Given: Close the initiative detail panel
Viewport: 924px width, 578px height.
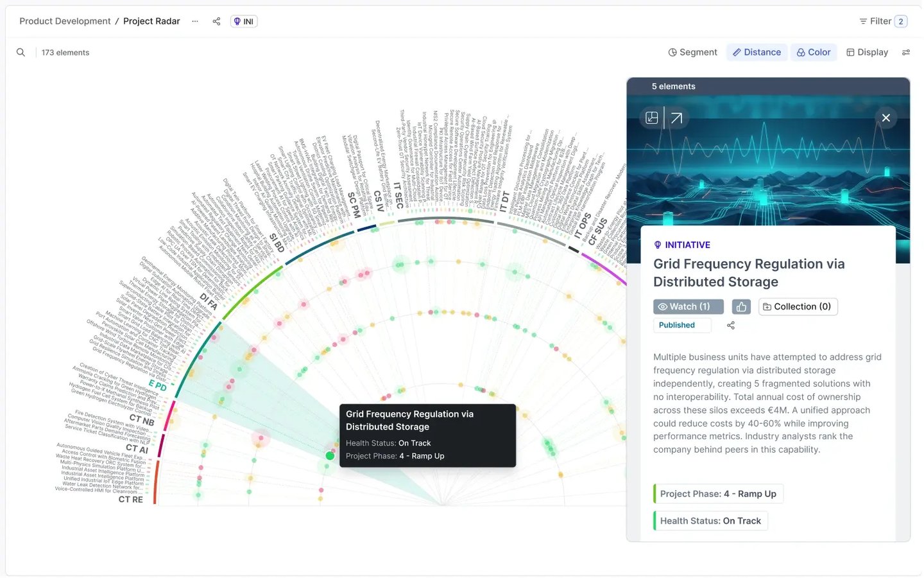Looking at the screenshot, I should [x=886, y=118].
